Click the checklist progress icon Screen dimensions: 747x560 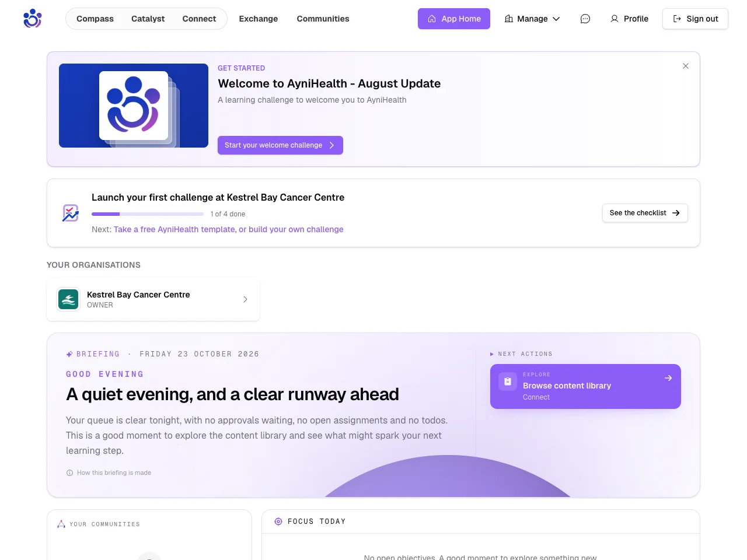(71, 213)
